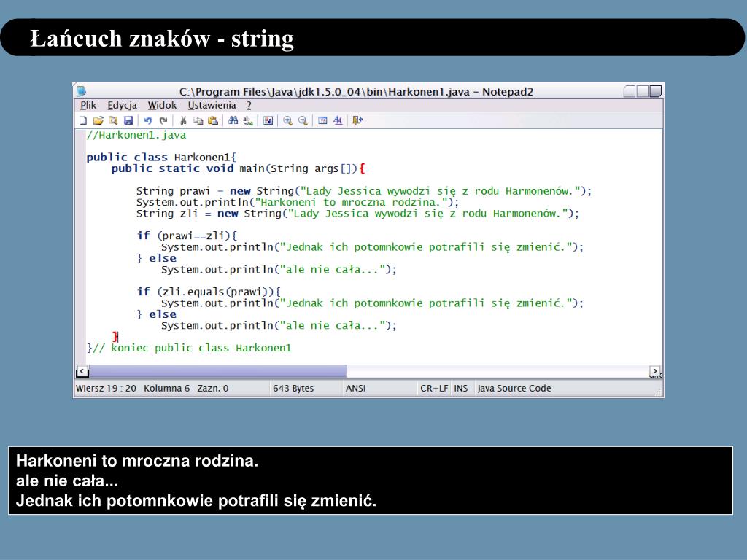Screen dimensions: 747x560
Task: Close the Notepad2 window
Action: [x=656, y=91]
